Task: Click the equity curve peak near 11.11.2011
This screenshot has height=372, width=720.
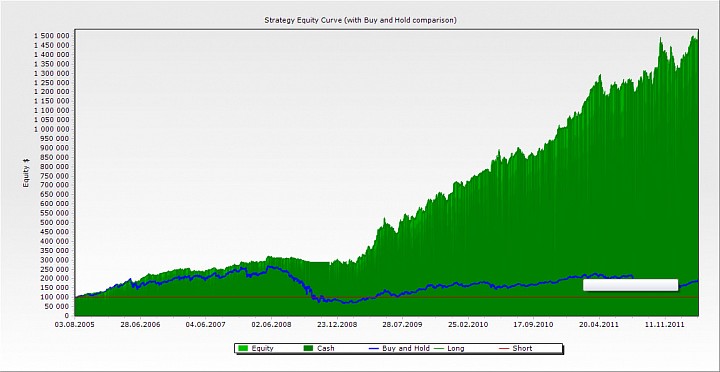Action: tap(660, 39)
